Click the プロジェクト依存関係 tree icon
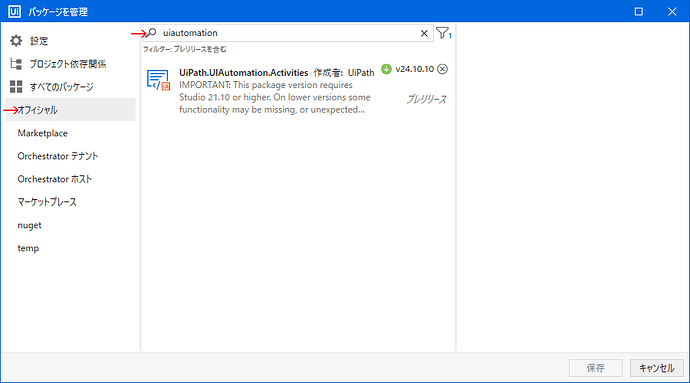This screenshot has width=690, height=383. coord(16,64)
